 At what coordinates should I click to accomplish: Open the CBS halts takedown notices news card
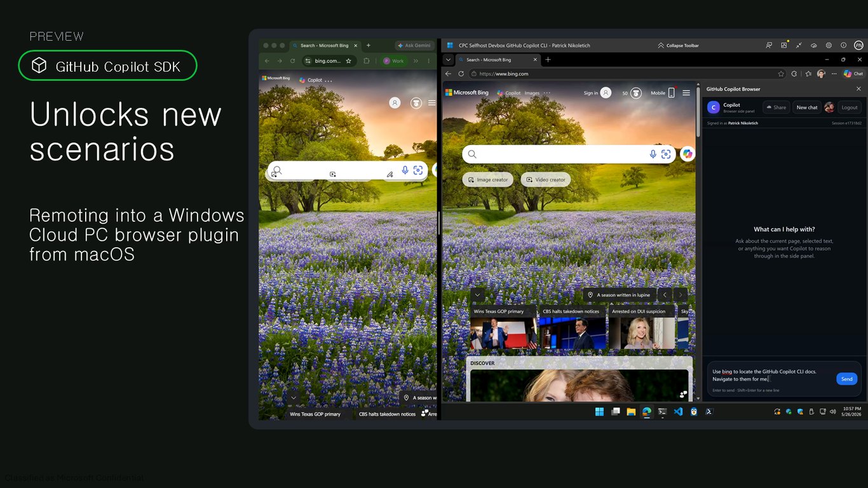[573, 328]
